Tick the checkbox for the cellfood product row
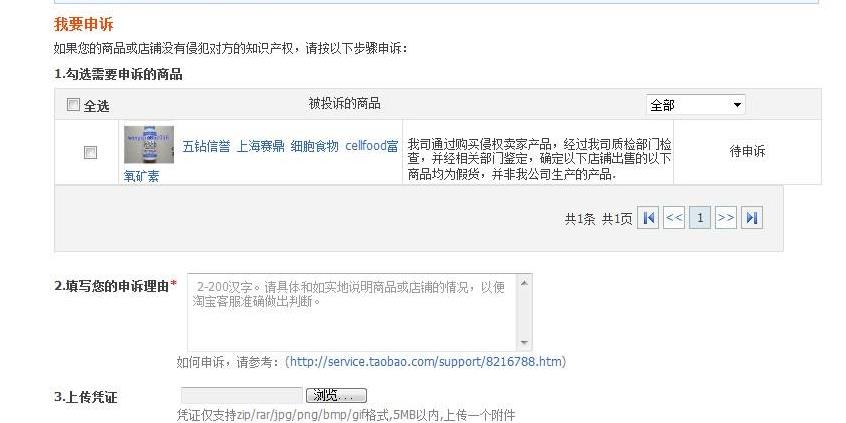Image resolution: width=846 pixels, height=423 pixels. click(90, 153)
